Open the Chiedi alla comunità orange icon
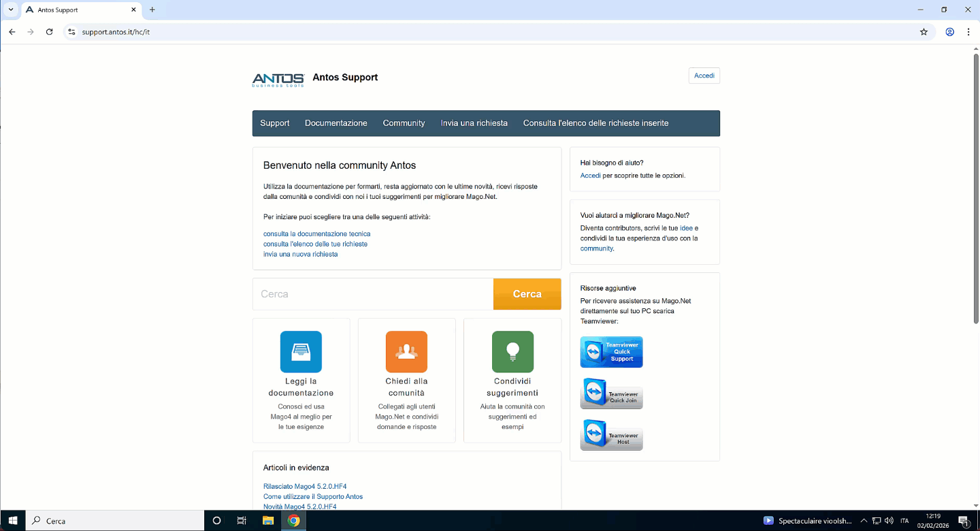This screenshot has width=980, height=531. [406, 351]
